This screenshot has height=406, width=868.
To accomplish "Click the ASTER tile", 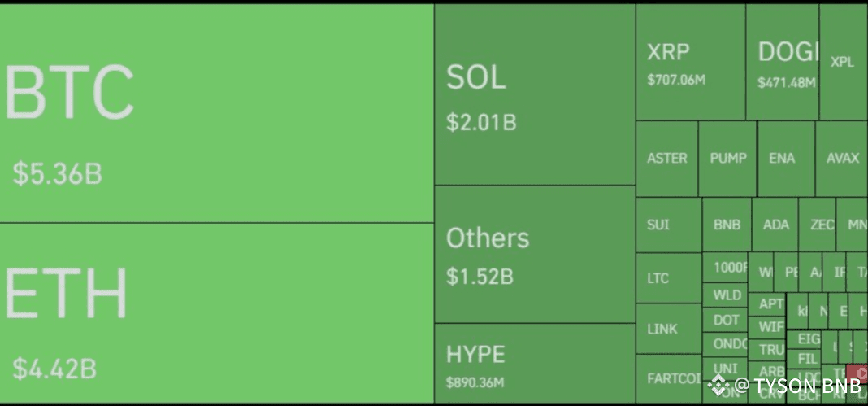I will click(x=666, y=159).
